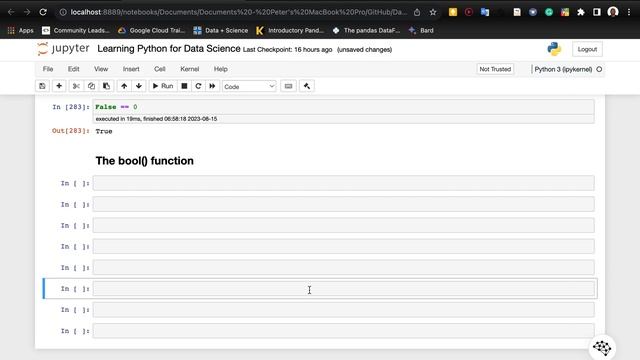Open the Insert menu
640x360 pixels.
131,69
